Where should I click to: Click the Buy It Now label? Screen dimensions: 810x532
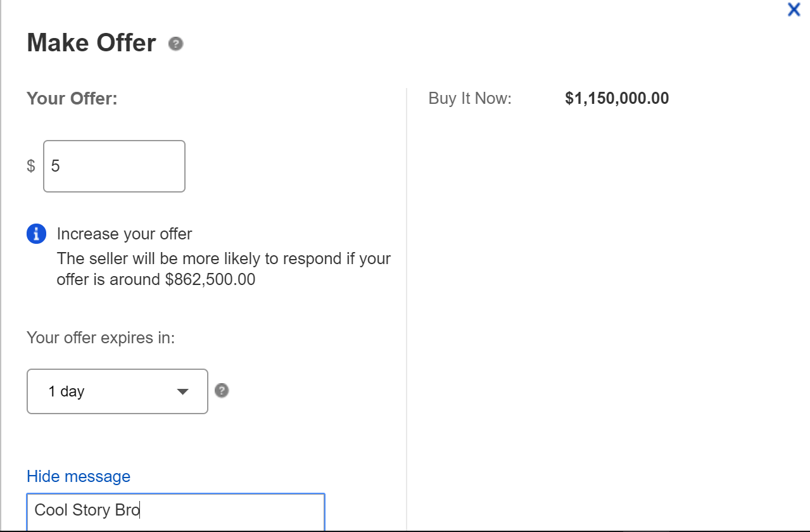469,98
